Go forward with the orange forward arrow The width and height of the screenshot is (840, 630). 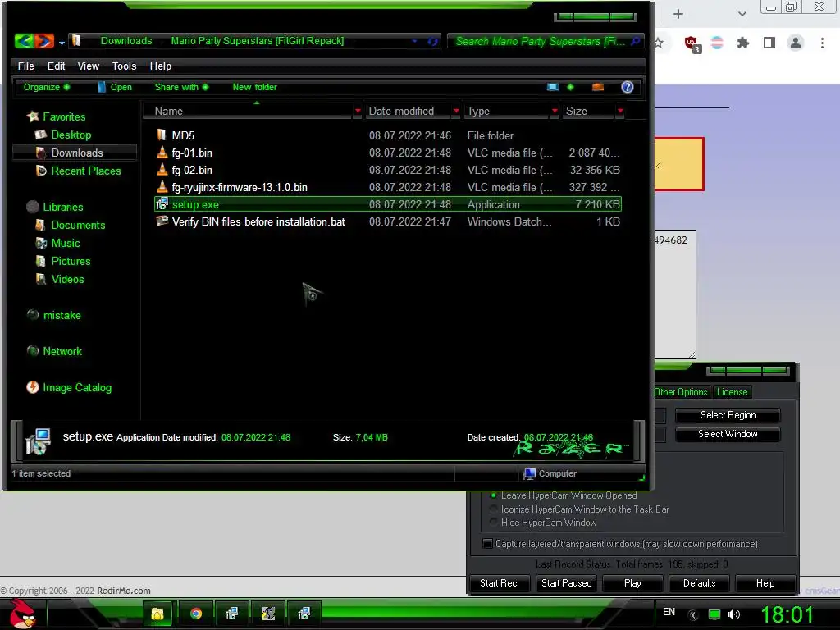(x=44, y=41)
